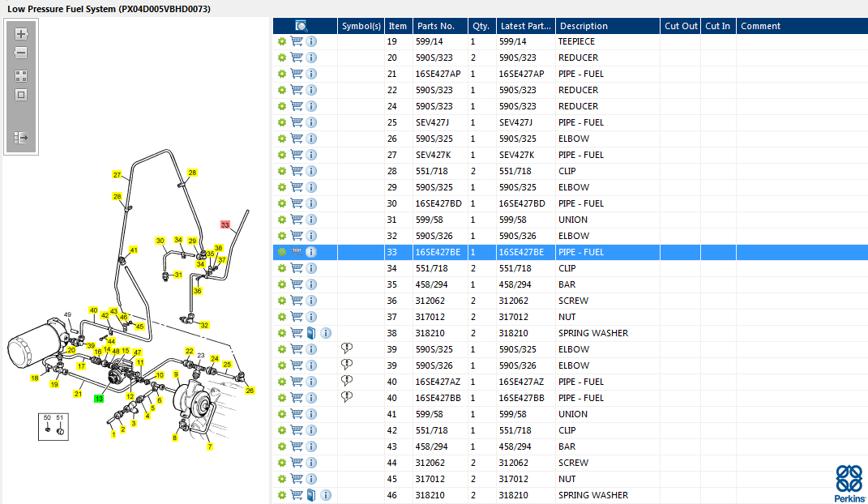Sort by Symbol(s) column header
The height and width of the screenshot is (504, 868).
point(361,26)
